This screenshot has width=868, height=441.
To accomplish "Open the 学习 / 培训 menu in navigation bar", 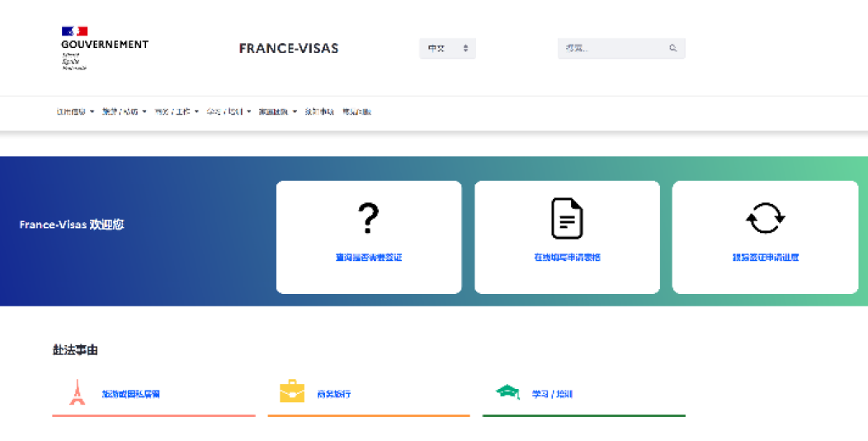I will pyautogui.click(x=224, y=111).
